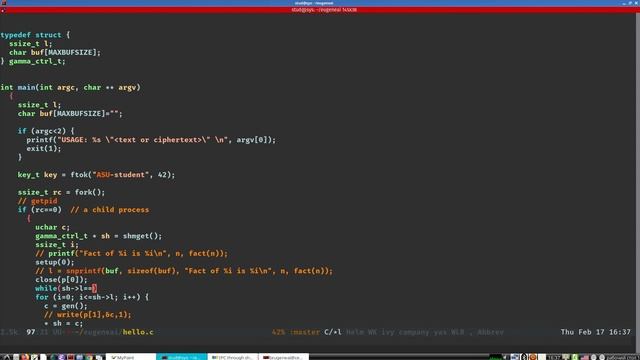The image size is (640, 360).
Task: Click the Bluetooth tray icon
Action: (x=524, y=357)
